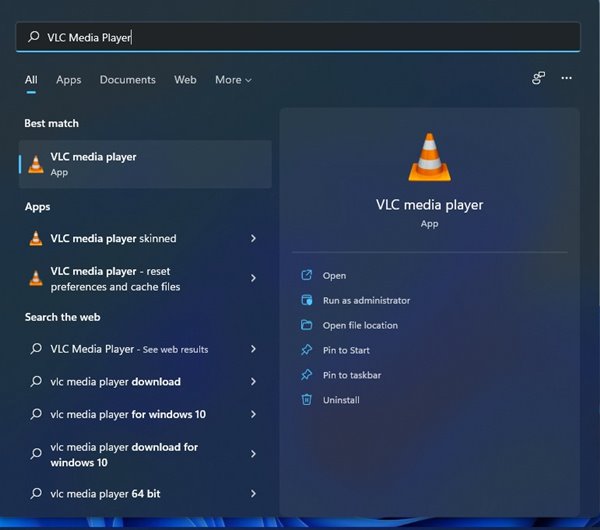Click the Open file location folder icon
Image resolution: width=600 pixels, height=530 pixels.
307,325
